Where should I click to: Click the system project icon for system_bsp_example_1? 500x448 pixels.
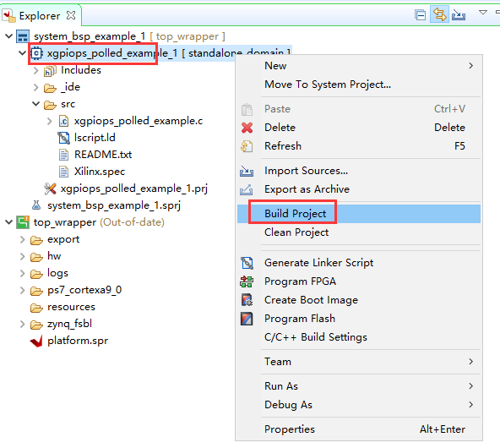click(23, 36)
